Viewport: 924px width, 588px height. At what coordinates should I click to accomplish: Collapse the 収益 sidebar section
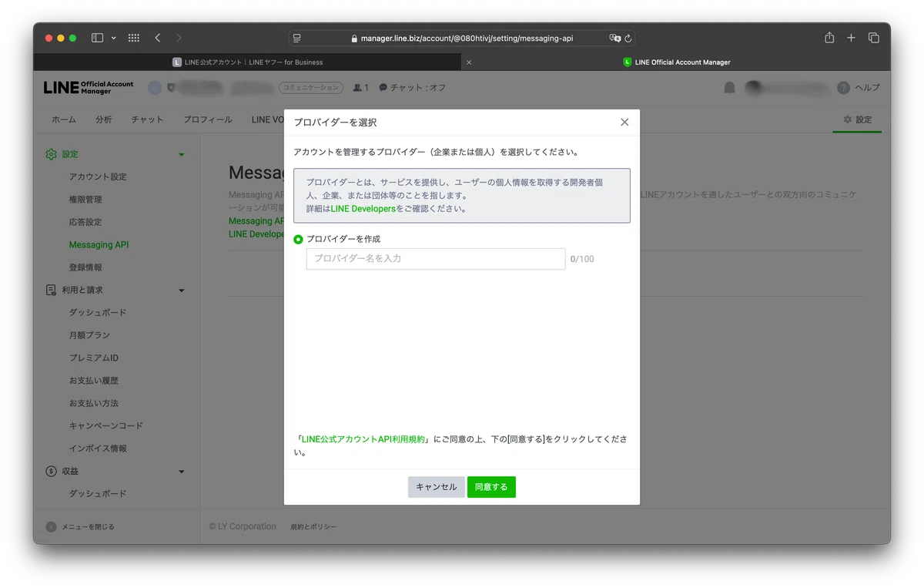coord(182,472)
